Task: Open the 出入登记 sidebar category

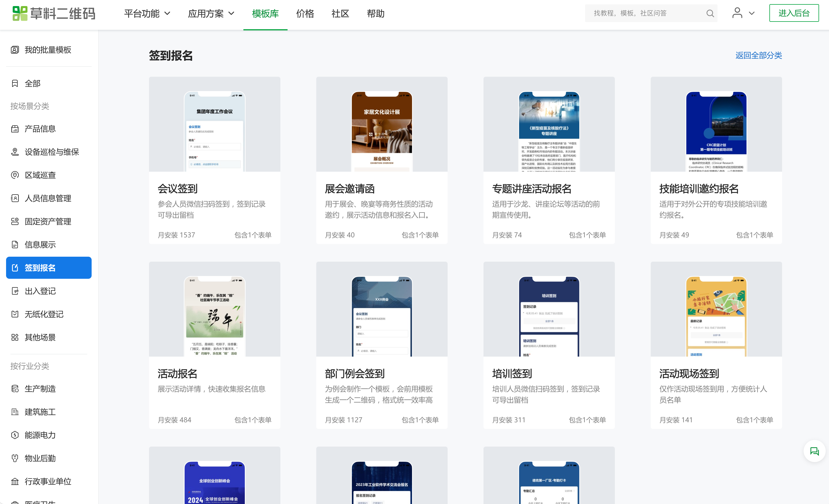Action: tap(40, 291)
